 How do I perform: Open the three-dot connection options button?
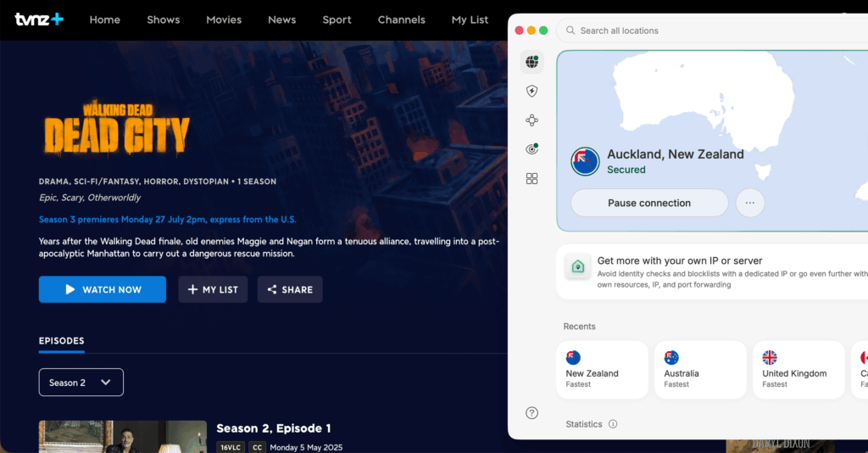(x=750, y=203)
